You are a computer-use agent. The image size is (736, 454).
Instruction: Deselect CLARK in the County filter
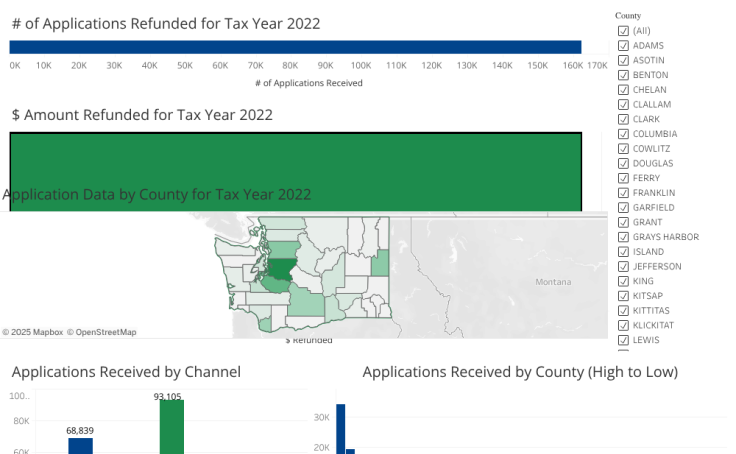623,119
